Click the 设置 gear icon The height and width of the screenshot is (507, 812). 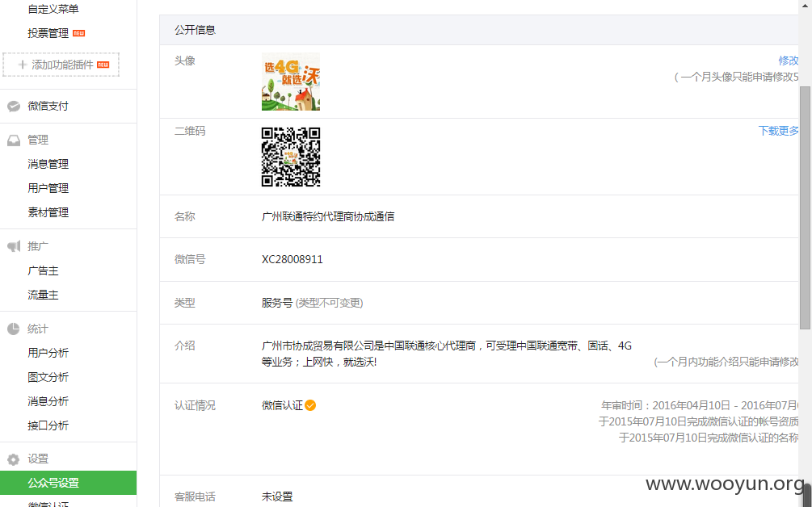(14, 459)
